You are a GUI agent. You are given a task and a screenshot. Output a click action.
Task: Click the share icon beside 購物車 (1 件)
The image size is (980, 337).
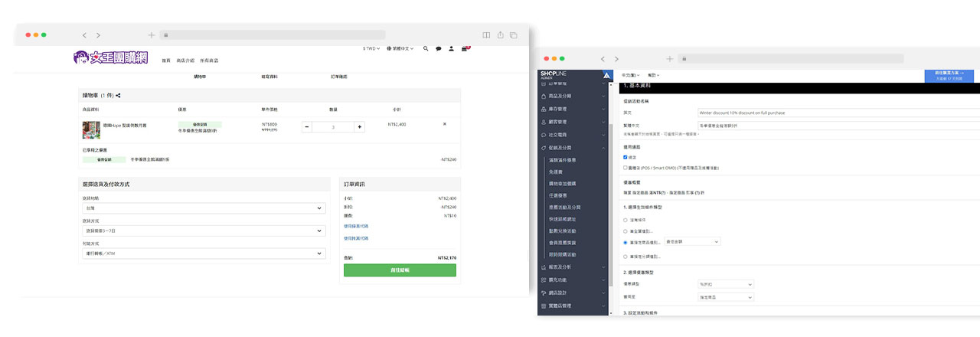point(118,96)
